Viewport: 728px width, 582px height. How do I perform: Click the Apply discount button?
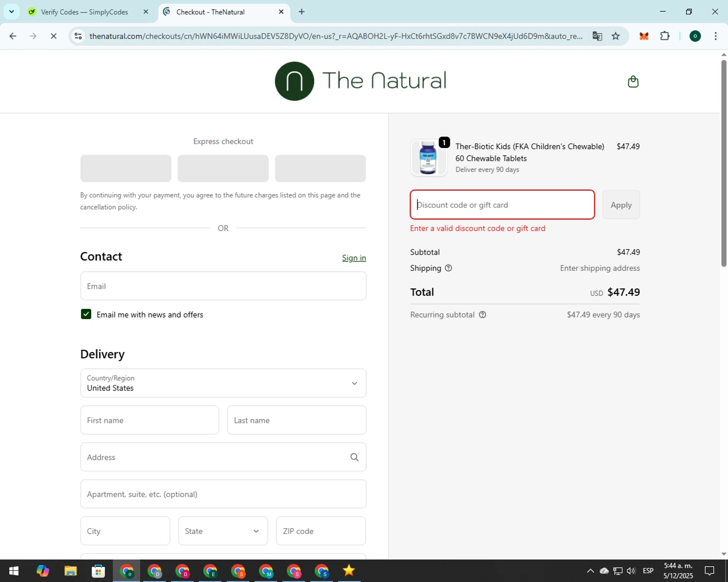[x=621, y=205]
